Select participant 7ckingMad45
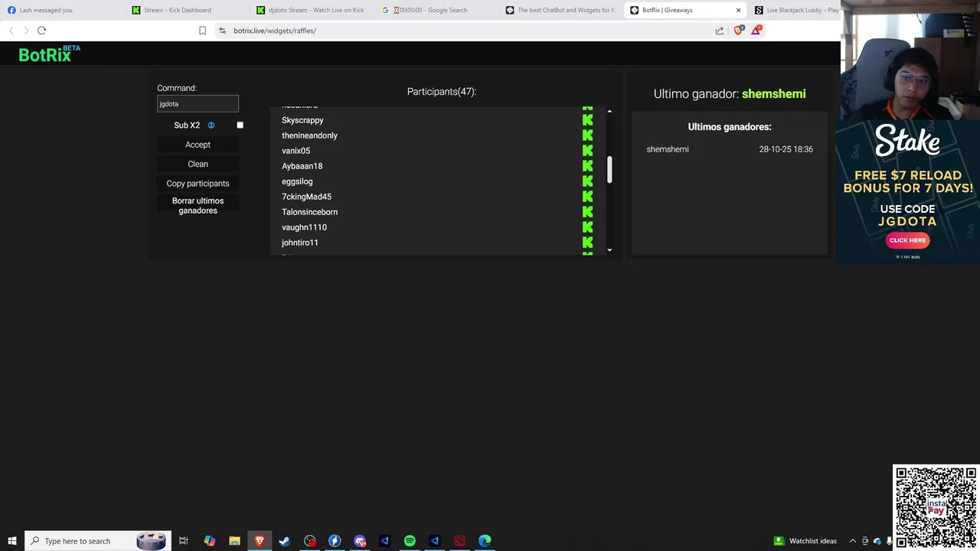980x551 pixels. pyautogui.click(x=306, y=197)
